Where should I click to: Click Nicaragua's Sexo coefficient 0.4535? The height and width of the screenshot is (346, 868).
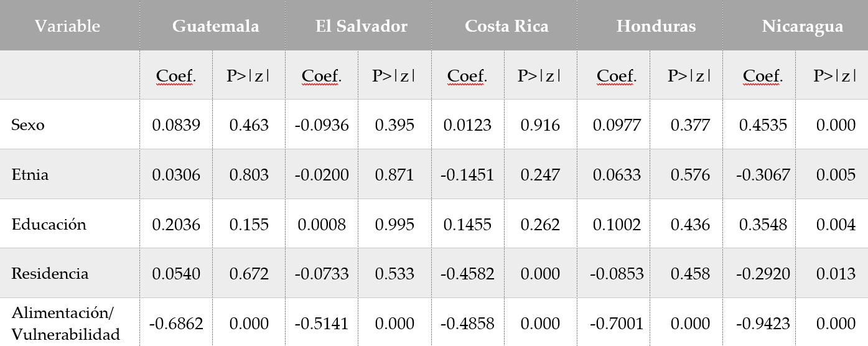pos(763,125)
